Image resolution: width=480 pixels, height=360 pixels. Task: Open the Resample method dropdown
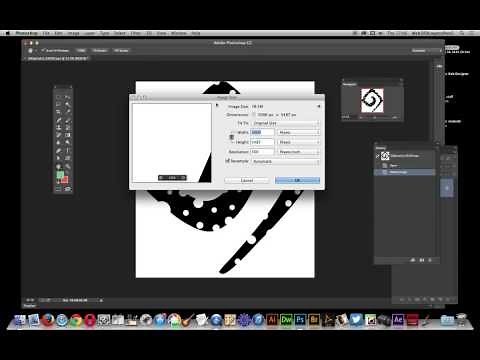[285, 161]
